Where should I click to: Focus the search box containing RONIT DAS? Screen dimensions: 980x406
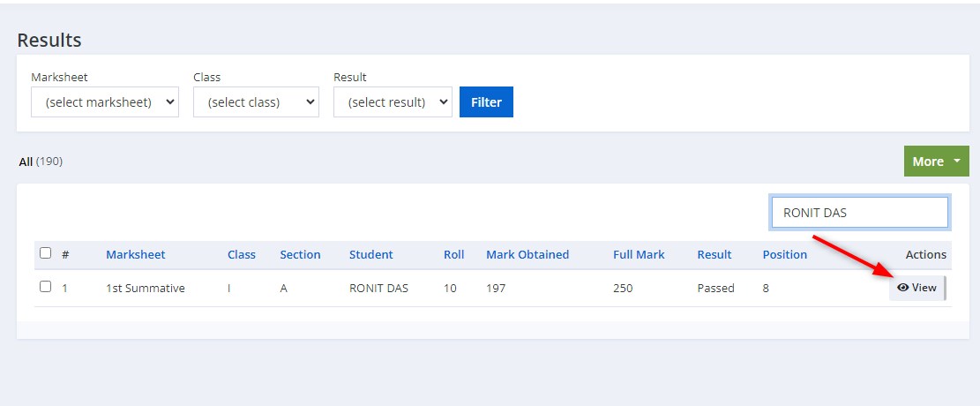click(x=859, y=213)
